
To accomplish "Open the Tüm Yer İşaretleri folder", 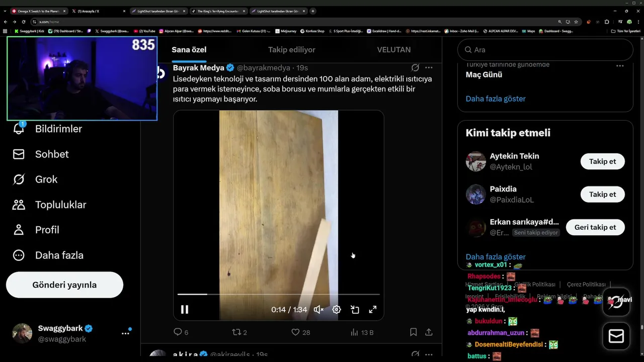I will 625,31.
